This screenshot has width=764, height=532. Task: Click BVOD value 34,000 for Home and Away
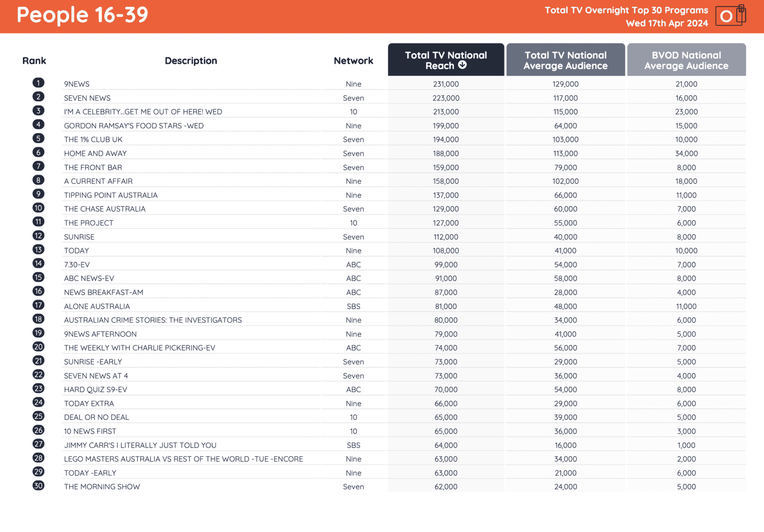686,153
